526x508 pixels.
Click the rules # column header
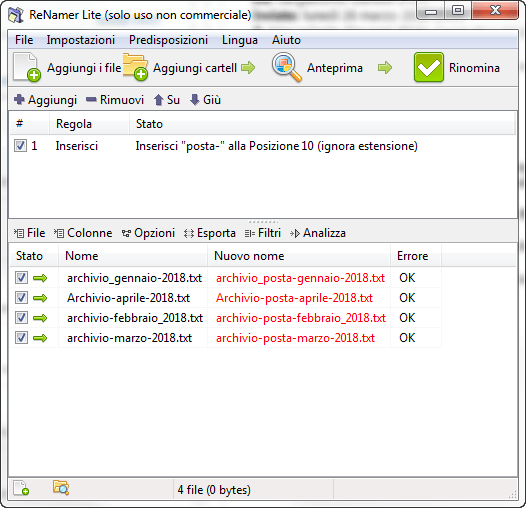click(x=29, y=124)
